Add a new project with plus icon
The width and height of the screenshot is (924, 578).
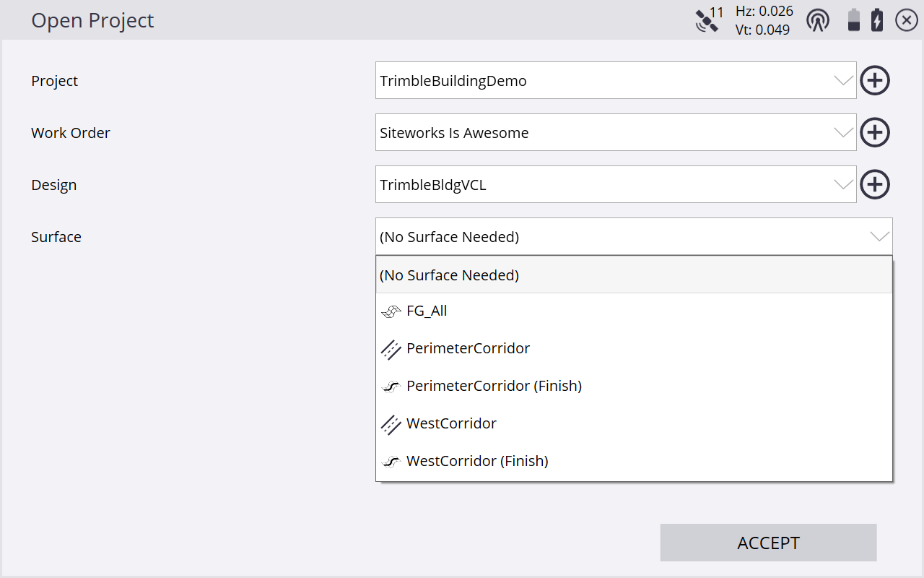click(875, 80)
